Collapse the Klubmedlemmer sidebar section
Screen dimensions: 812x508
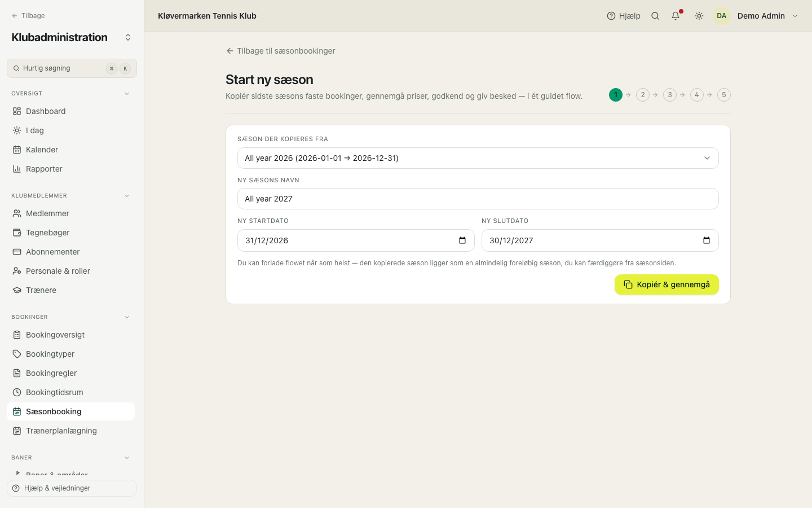127,196
